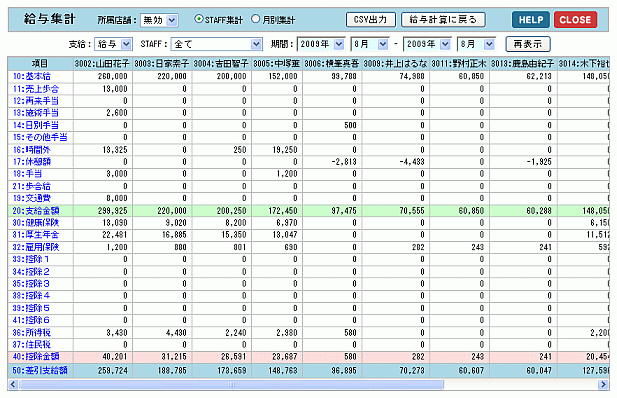The width and height of the screenshot is (617, 398).
Task: Open the 33:控除1 item link
Action: 31,259
